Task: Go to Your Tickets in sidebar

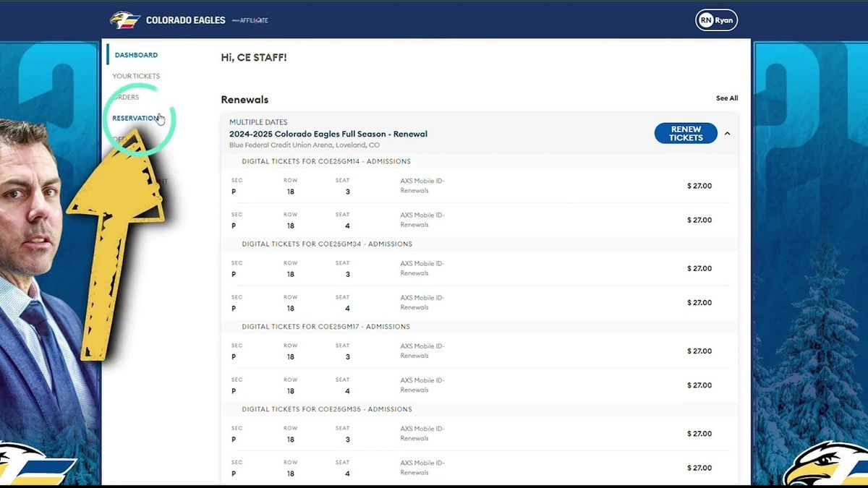Action: pos(136,76)
